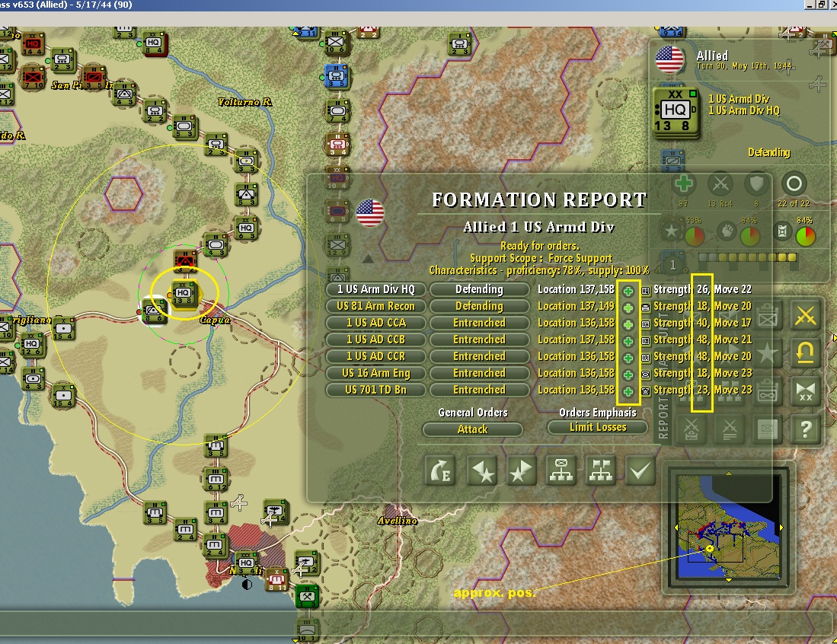
Task: Click Entrenched status for US 16 Arm Eng
Action: pos(479,373)
